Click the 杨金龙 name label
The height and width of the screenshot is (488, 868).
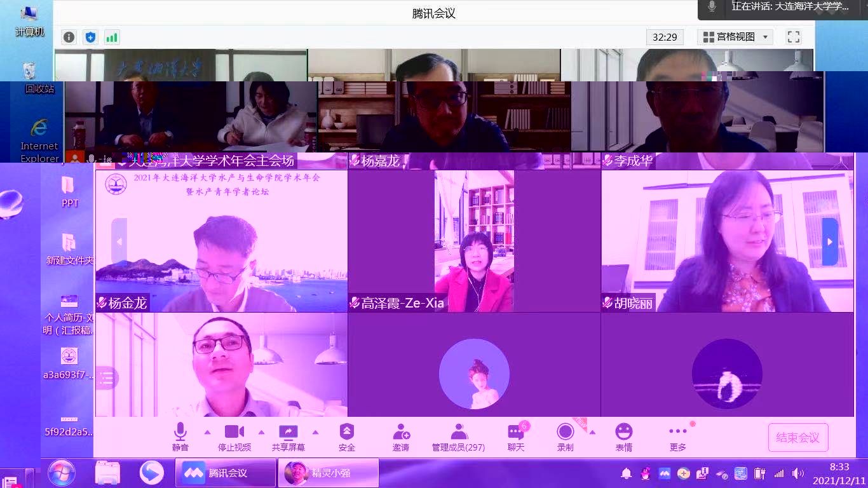pyautogui.click(x=122, y=303)
